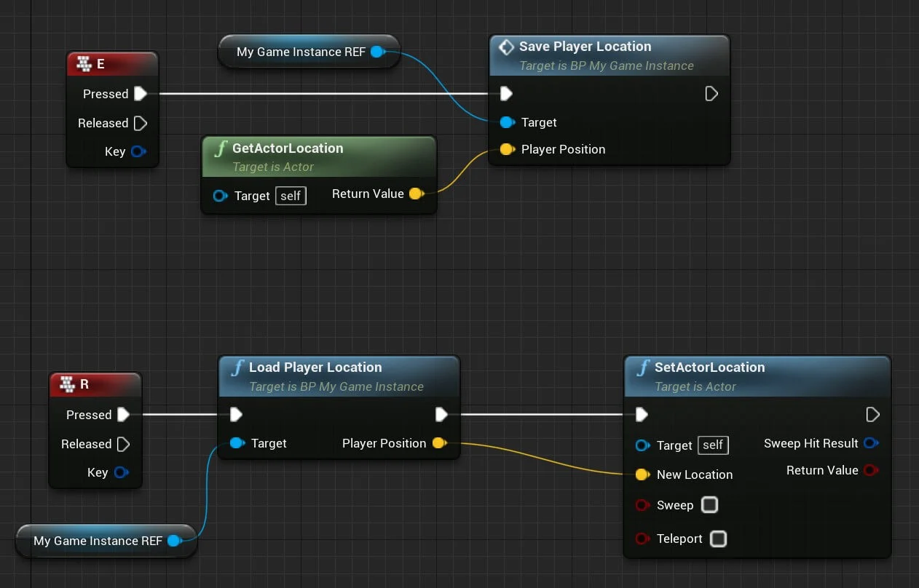Click SetActorLocation input exec pin
This screenshot has height=588, width=919.
[642, 415]
